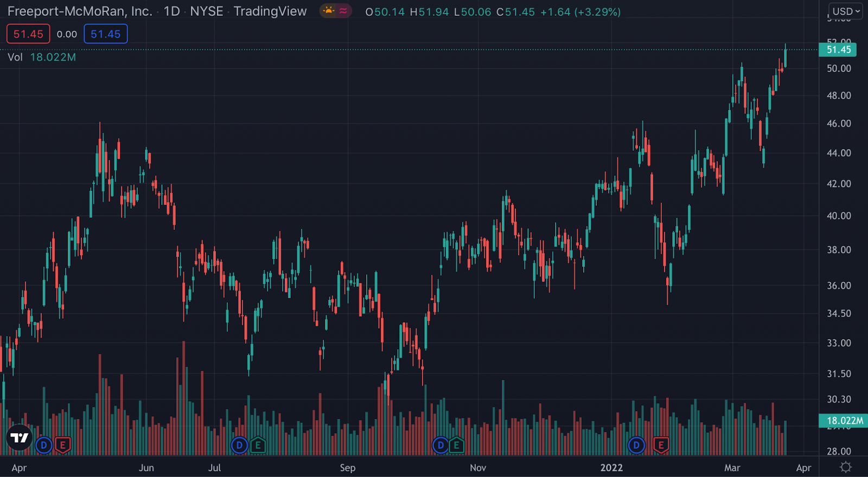Open the chart settings gear icon
This screenshot has width=868, height=477.
[846, 467]
